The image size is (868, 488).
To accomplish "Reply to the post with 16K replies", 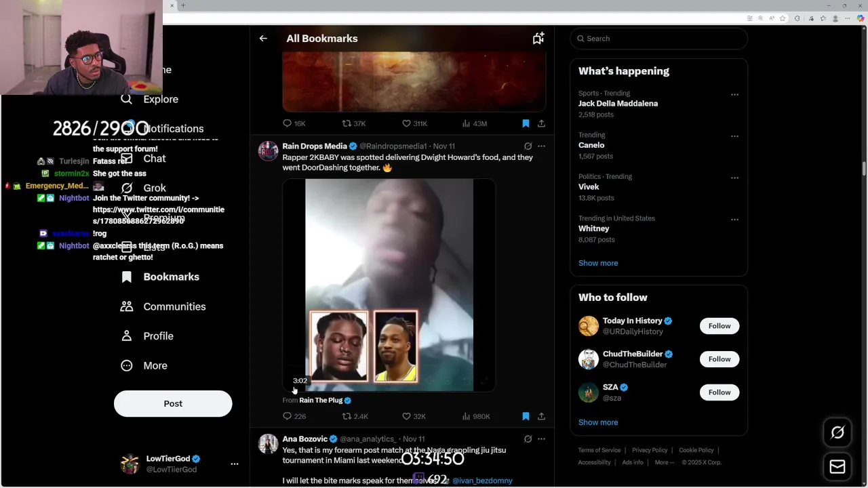I will (294, 123).
